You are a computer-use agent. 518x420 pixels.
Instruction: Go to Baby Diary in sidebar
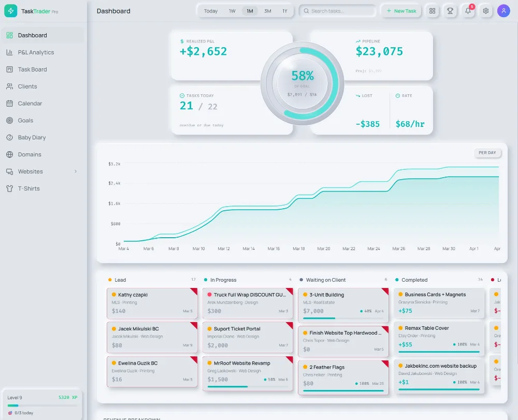[x=32, y=137]
